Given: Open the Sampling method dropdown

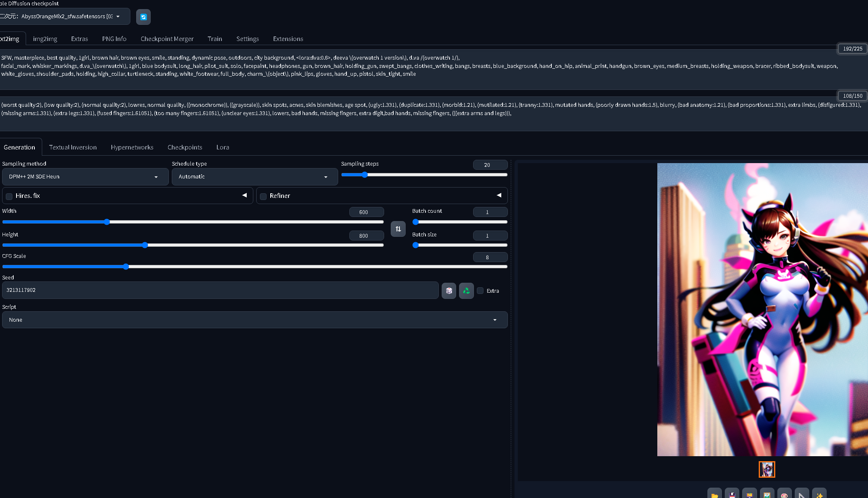Looking at the screenshot, I should 85,177.
